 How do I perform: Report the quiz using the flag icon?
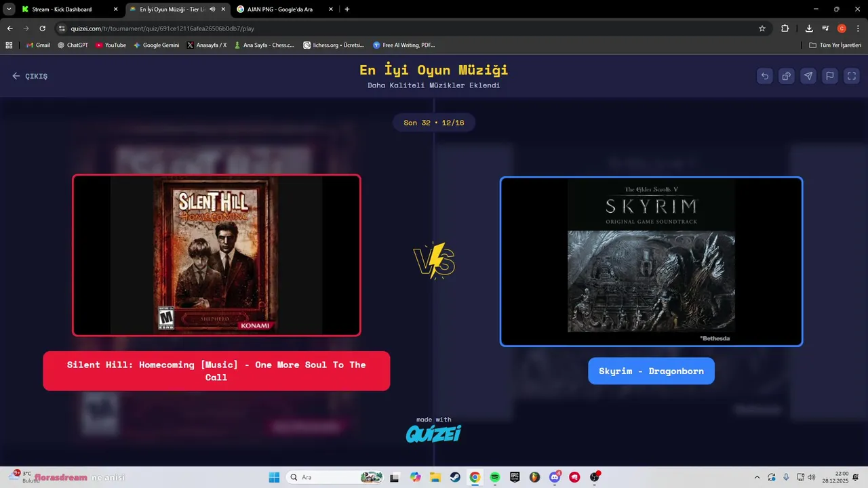tap(830, 76)
